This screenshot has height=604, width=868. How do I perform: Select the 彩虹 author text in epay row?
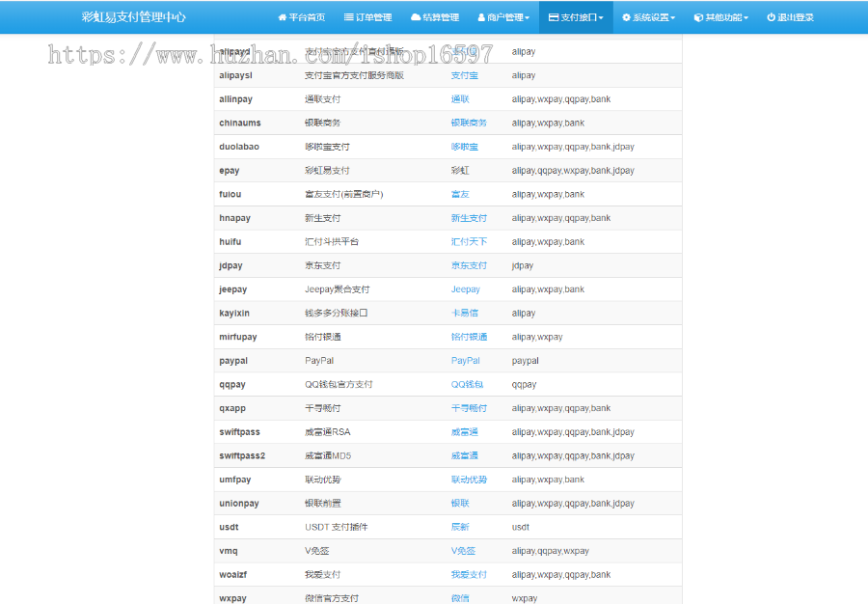460,171
